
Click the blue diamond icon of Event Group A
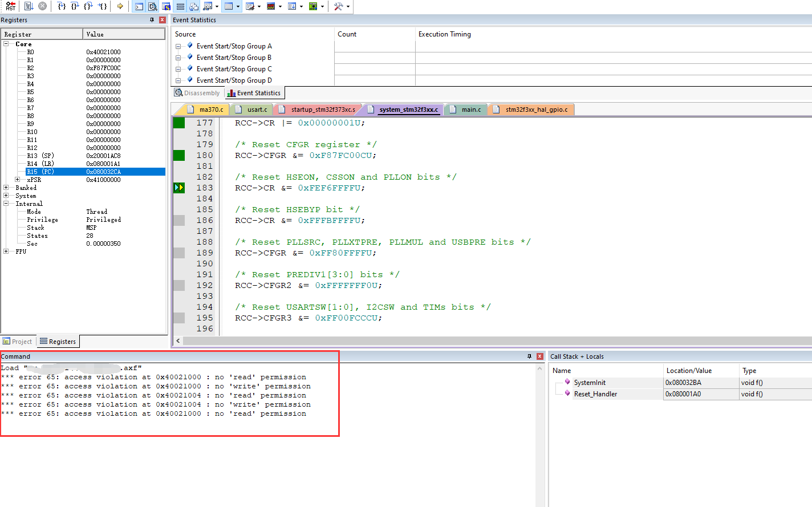pyautogui.click(x=190, y=45)
